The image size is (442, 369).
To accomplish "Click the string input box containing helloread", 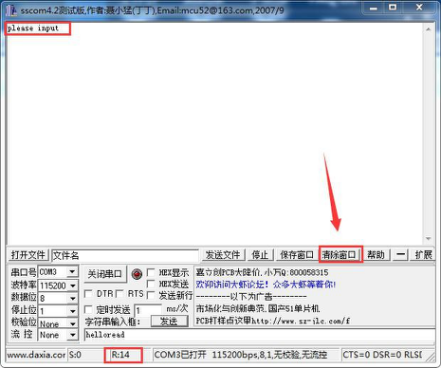I will (260, 335).
